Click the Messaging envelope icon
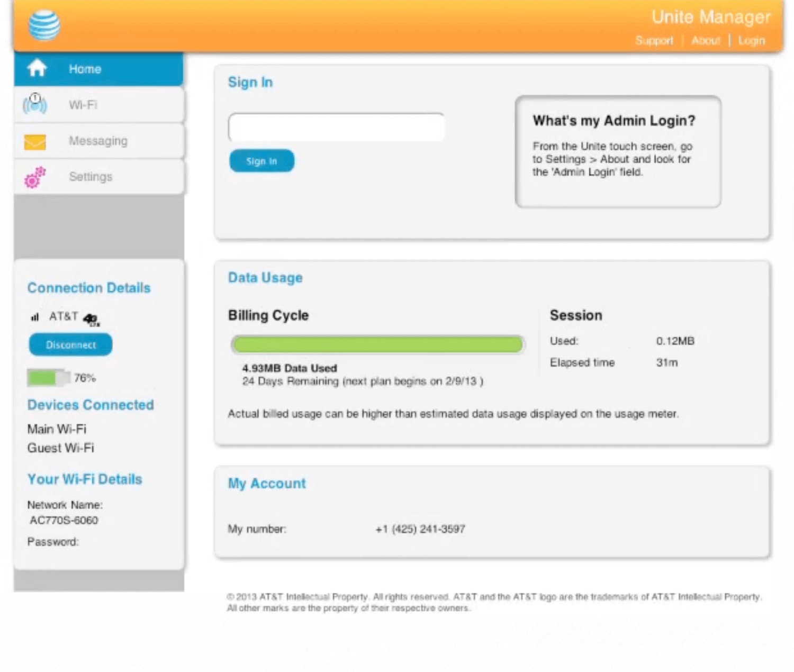 pos(35,141)
